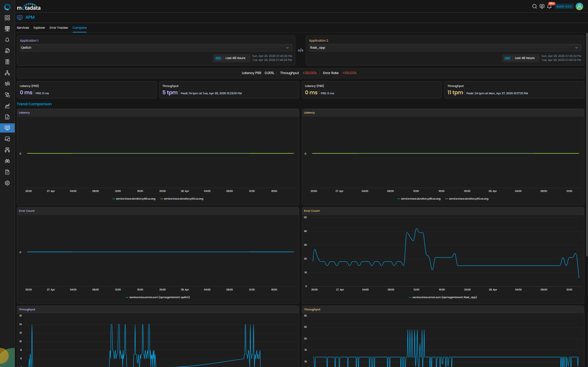Toggle p50 latency series in left Latency legend

coord(182,199)
